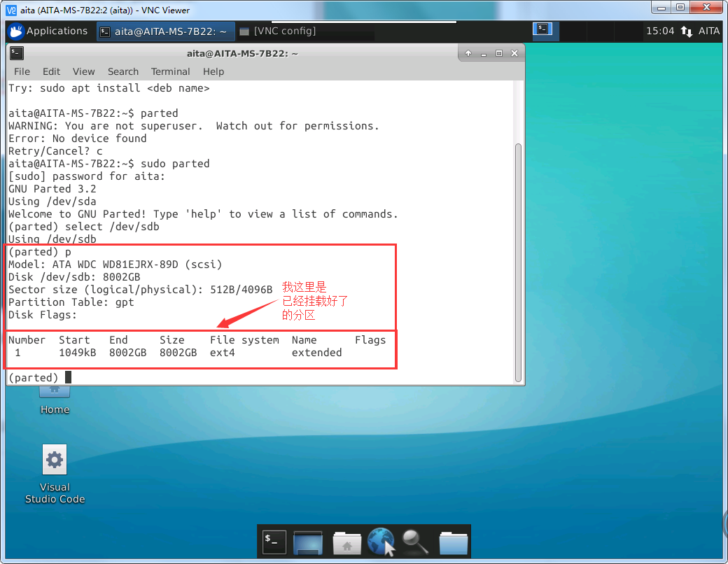This screenshot has height=564, width=728.
Task: Select the aita@AITA-MS-7B22 taskbar window button
Action: pos(165,31)
